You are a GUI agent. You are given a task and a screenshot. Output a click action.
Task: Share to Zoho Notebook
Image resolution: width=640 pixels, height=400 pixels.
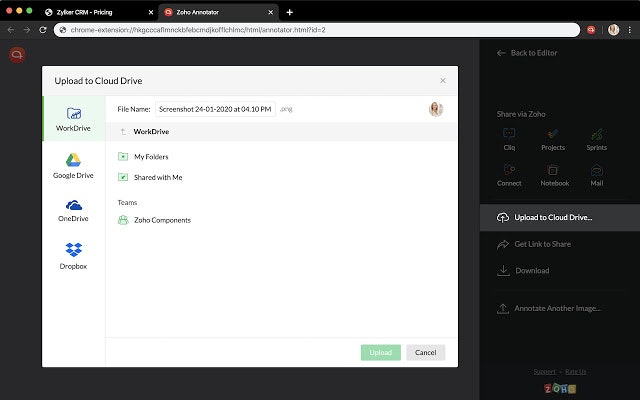coord(554,175)
